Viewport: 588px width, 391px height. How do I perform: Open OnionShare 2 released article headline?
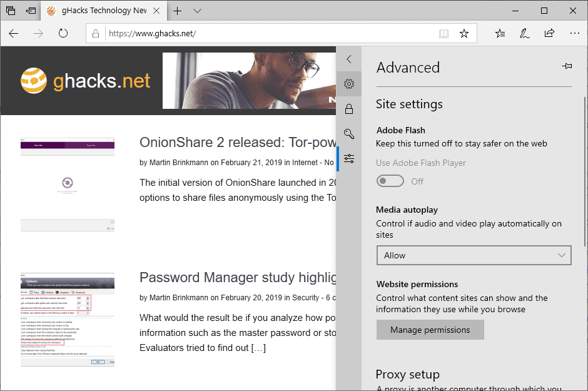[238, 143]
